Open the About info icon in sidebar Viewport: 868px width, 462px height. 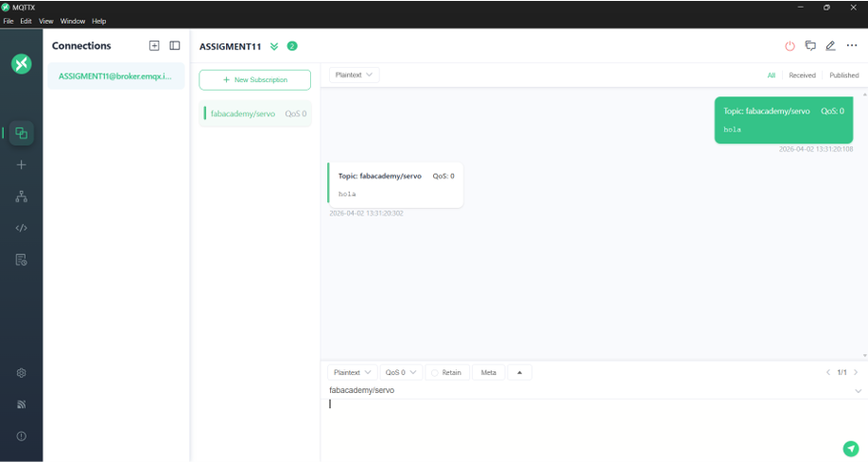tap(21, 436)
